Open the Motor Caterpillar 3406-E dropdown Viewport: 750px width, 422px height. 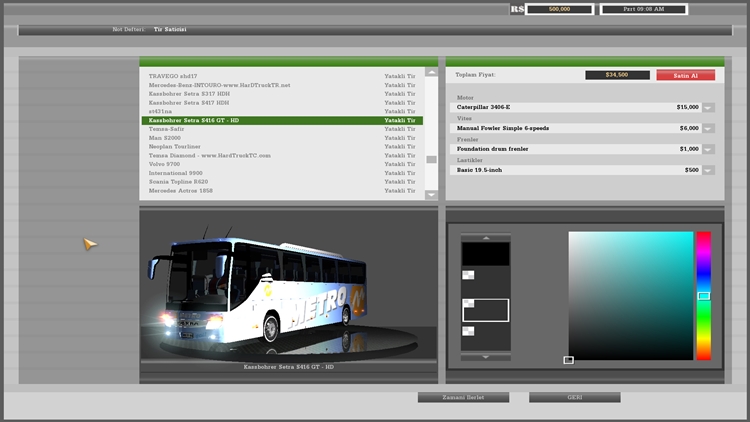(x=708, y=108)
